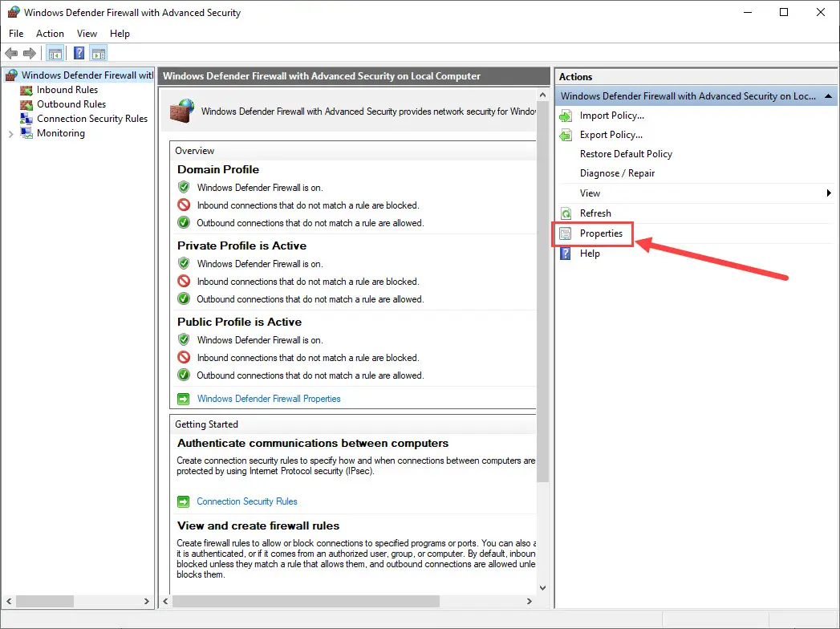Click the center pane horizontal scroll right arrow
Image resolution: width=840 pixels, height=629 pixels.
(530, 601)
